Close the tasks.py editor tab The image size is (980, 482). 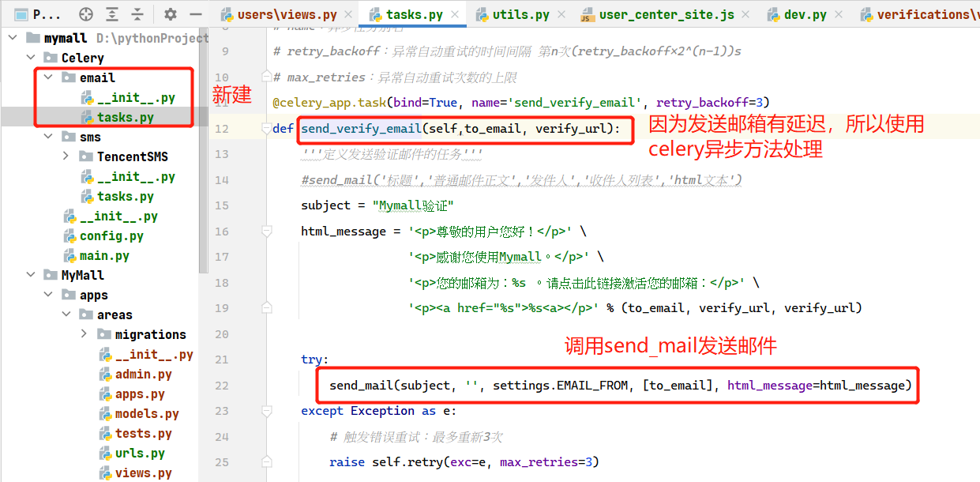456,14
